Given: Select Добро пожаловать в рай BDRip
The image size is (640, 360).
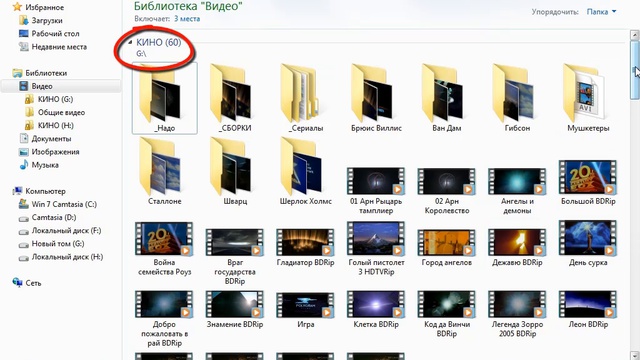Looking at the screenshot, I should pyautogui.click(x=164, y=318).
